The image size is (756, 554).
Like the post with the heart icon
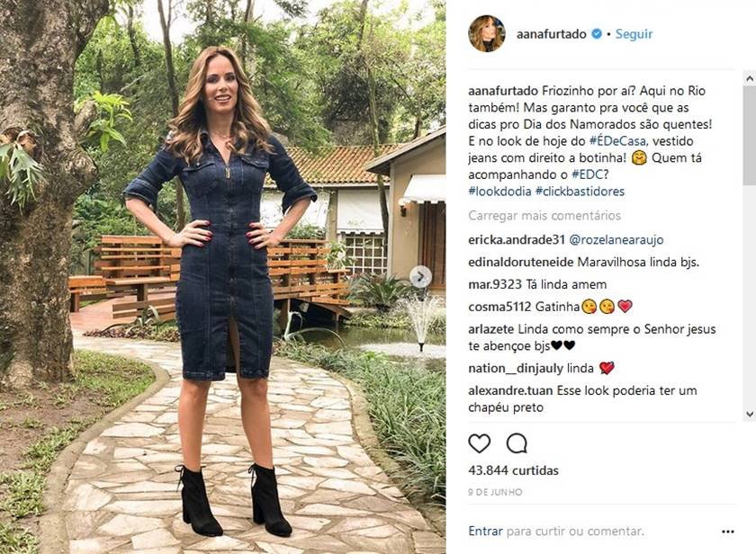pyautogui.click(x=479, y=443)
